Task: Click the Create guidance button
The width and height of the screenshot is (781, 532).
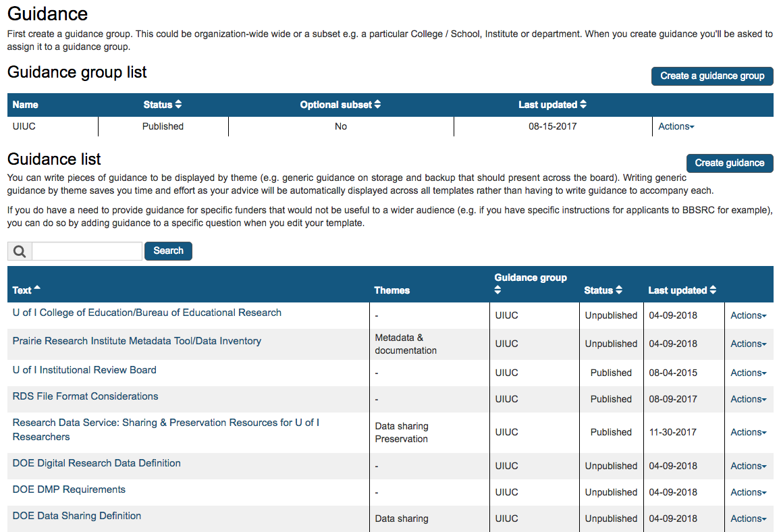Action: coord(730,163)
